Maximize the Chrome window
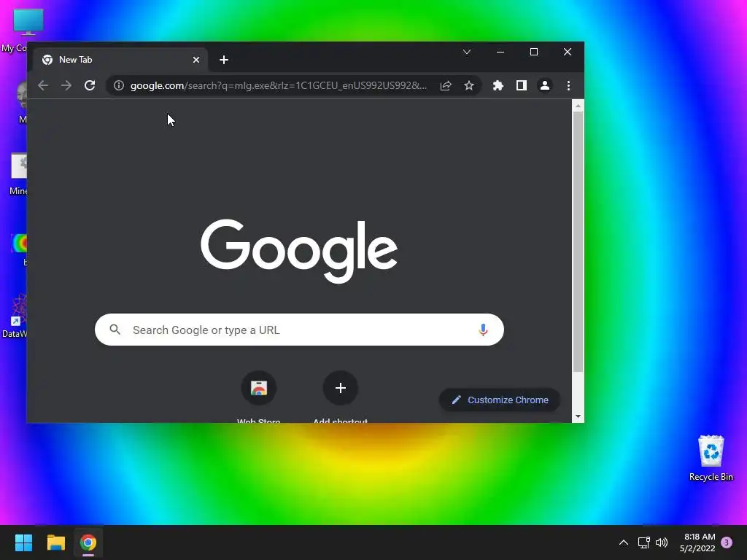Image resolution: width=747 pixels, height=560 pixels. tap(534, 52)
